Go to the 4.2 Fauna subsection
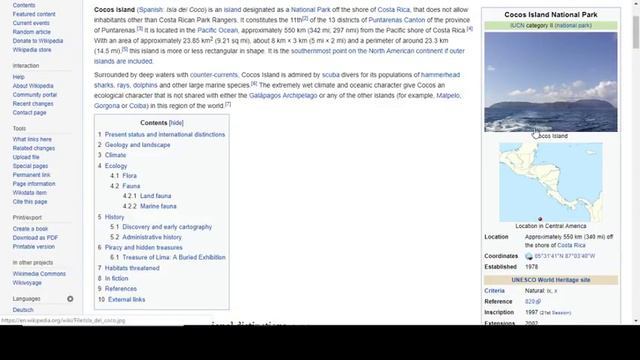 pos(131,186)
